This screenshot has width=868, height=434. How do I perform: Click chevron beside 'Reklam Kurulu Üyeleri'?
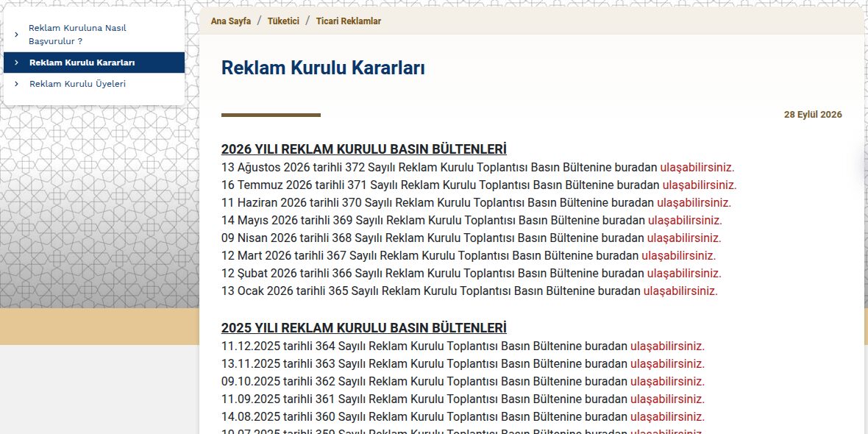(16, 84)
